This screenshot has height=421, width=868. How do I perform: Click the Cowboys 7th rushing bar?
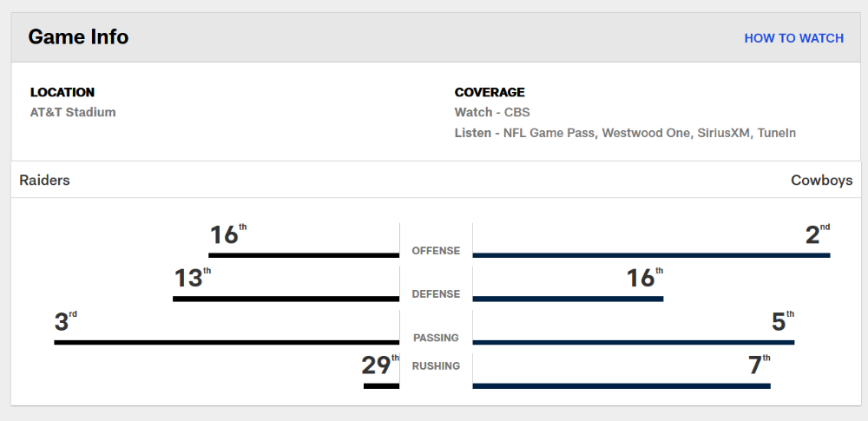pyautogui.click(x=621, y=386)
